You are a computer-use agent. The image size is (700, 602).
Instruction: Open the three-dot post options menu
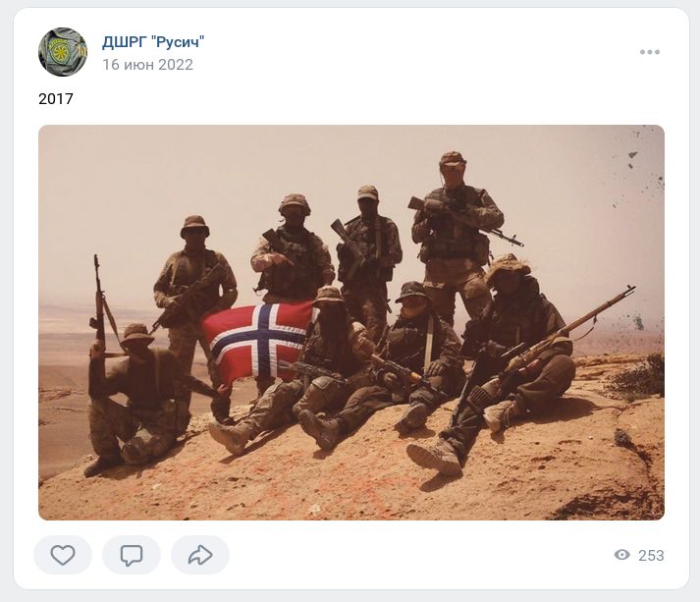[650, 52]
